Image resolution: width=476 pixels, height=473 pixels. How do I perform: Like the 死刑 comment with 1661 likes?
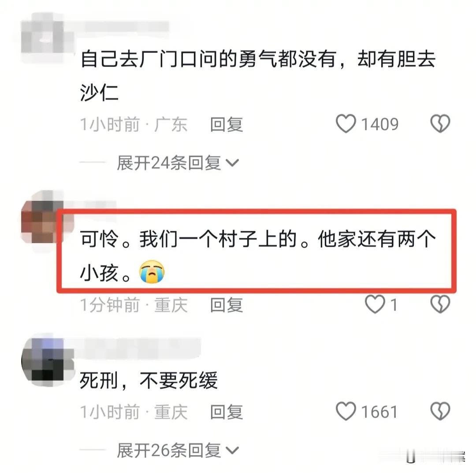coord(346,411)
